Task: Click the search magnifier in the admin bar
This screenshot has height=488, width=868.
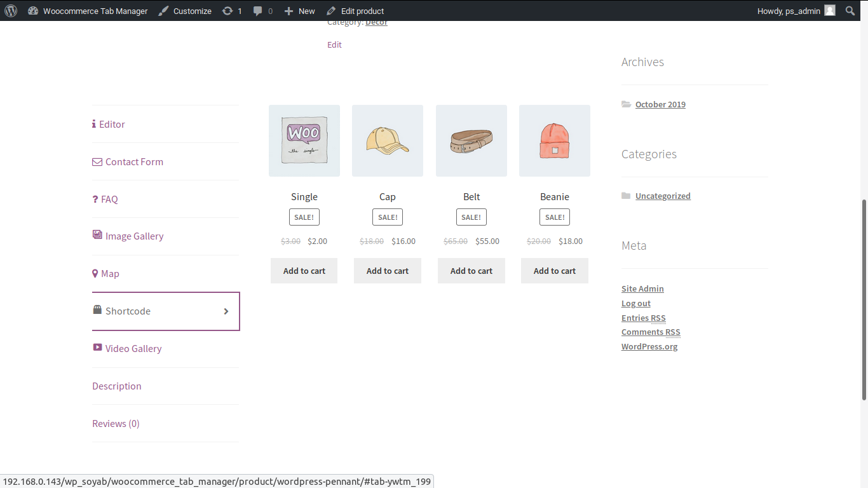Action: (850, 11)
